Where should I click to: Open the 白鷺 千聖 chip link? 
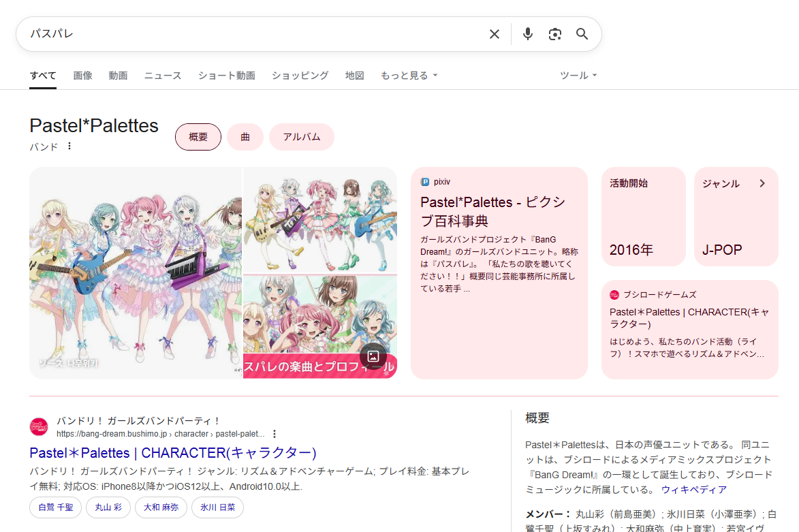click(56, 507)
